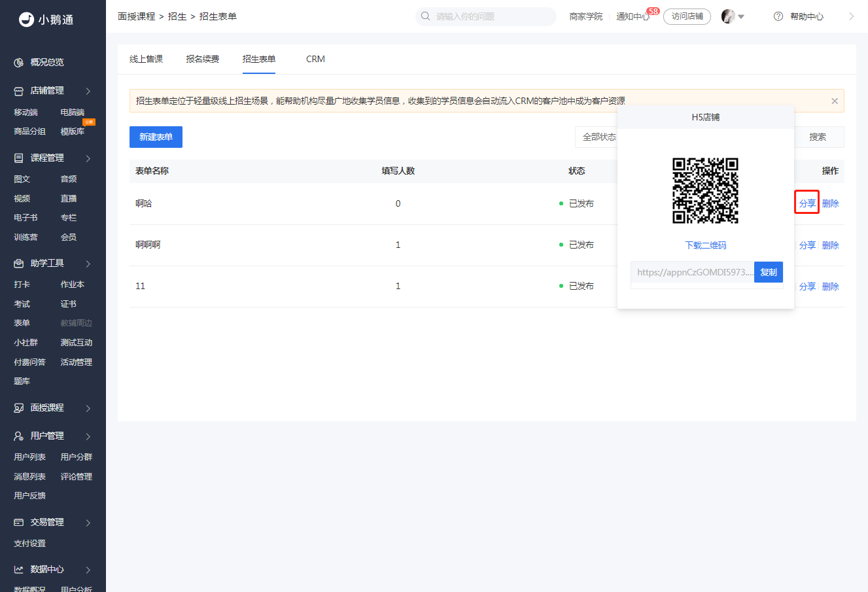Open 概况总览 overview icon in sidebar
Image resolution: width=868 pixels, height=592 pixels.
(x=19, y=63)
